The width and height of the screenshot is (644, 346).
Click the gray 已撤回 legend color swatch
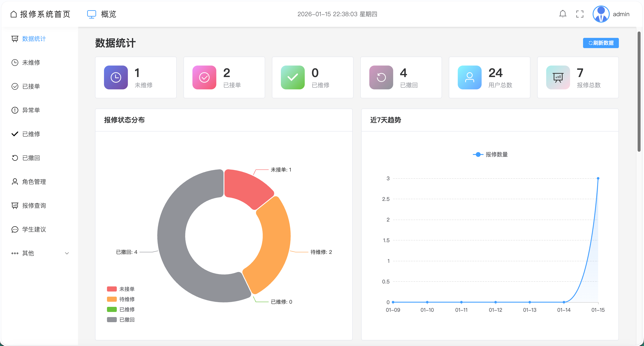pyautogui.click(x=112, y=320)
